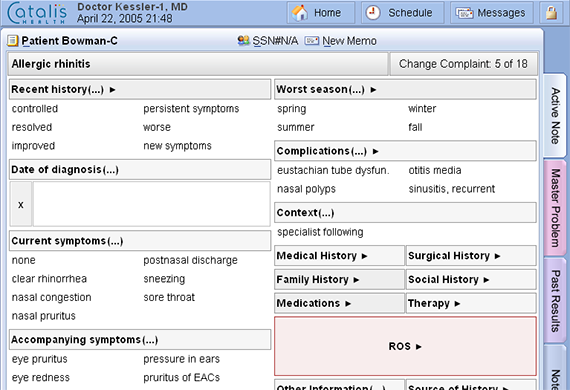Screen dimensions: 570x390
Task: Select 'postnasal discharge' symptom
Action: coord(190,260)
